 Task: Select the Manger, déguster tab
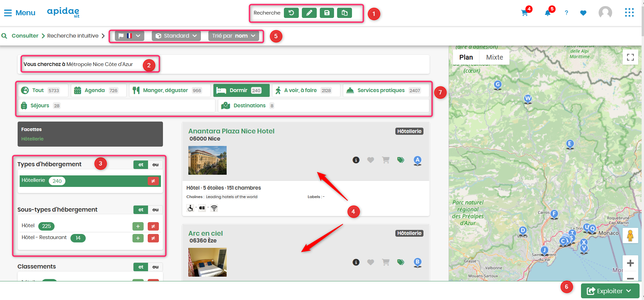click(170, 90)
